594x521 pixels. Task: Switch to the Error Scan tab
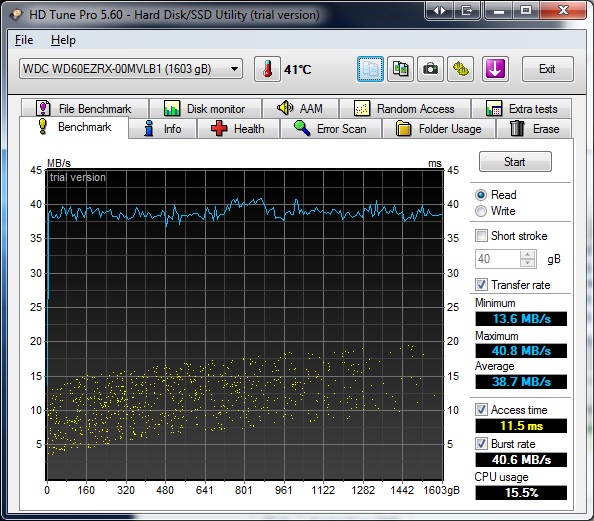pos(331,129)
